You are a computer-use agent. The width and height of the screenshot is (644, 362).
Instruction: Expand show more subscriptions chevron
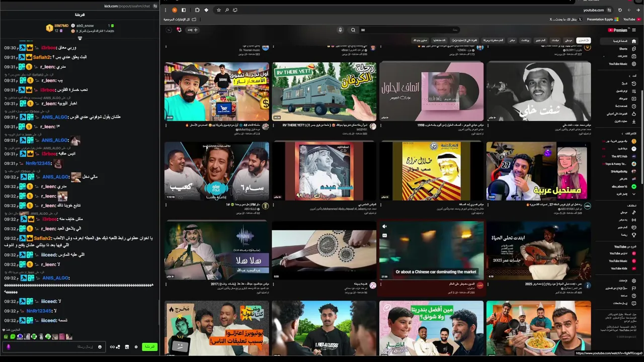634,194
